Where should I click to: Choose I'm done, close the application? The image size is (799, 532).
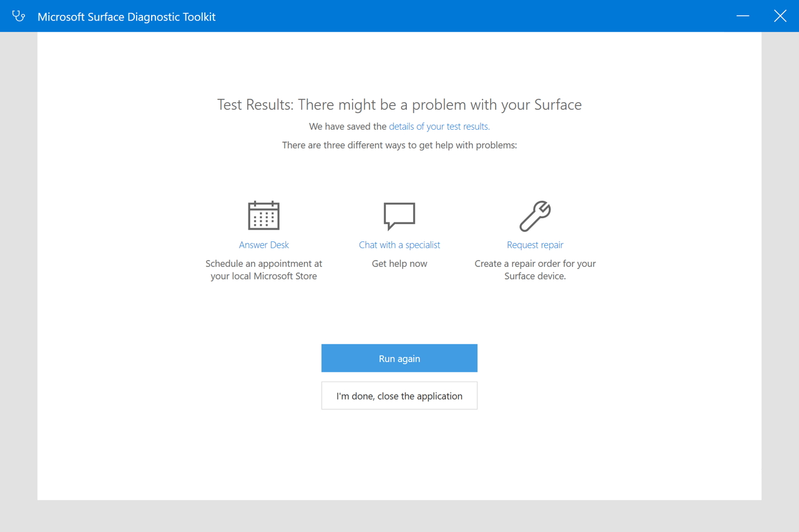pyautogui.click(x=399, y=396)
